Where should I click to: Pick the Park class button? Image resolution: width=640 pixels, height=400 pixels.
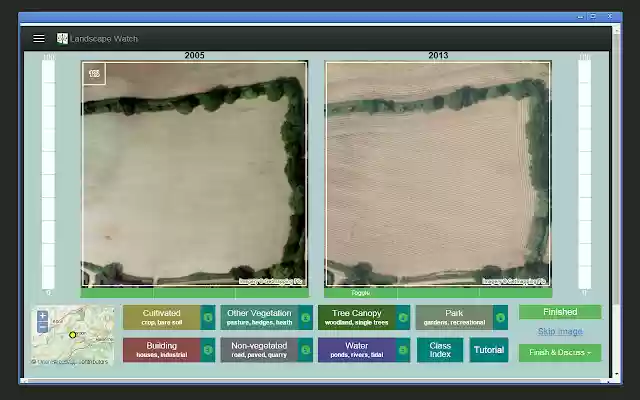[x=454, y=317]
